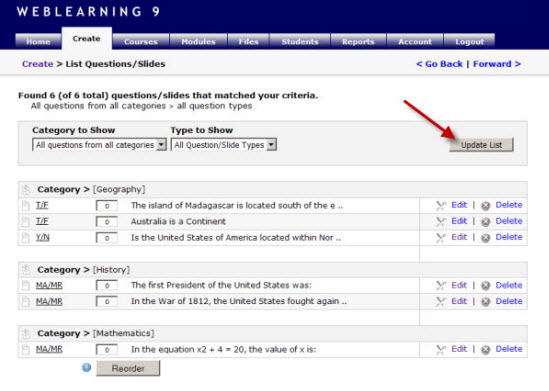Focus the order field for Madagascar question
The image size is (549, 391).
106,206
